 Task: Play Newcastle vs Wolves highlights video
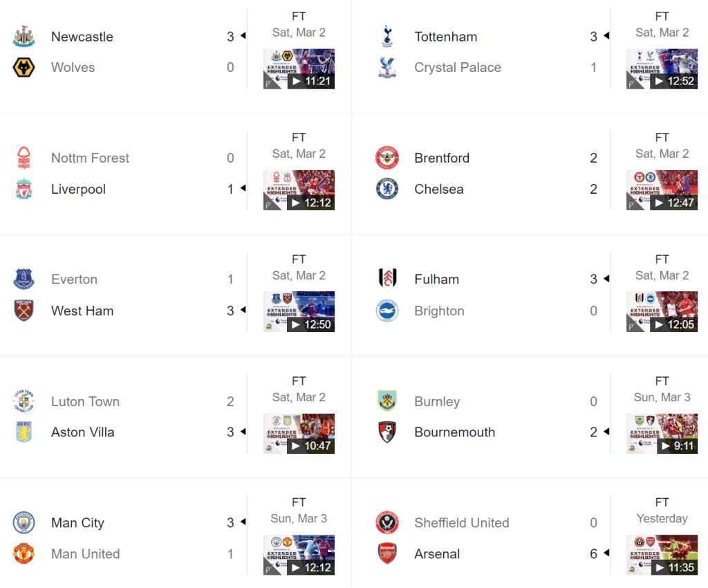[299, 69]
